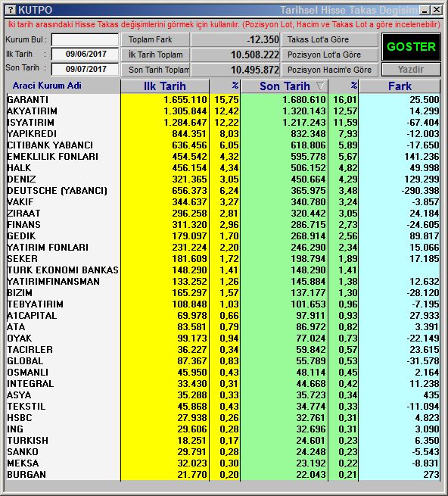Select the TACIRLER row
This screenshot has width=448, height=496.
point(223,350)
